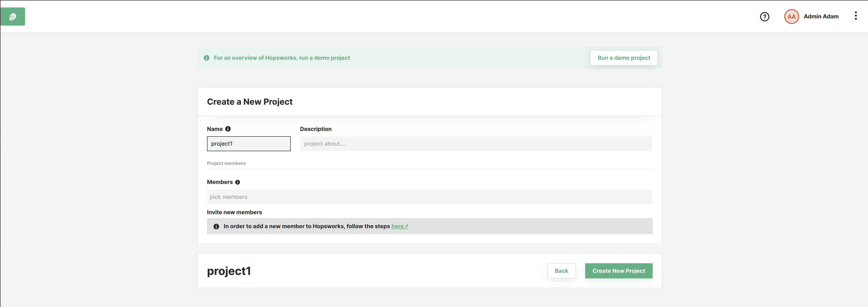Click the info icon in the invite notice
The width and height of the screenshot is (868, 307).
[x=216, y=227]
